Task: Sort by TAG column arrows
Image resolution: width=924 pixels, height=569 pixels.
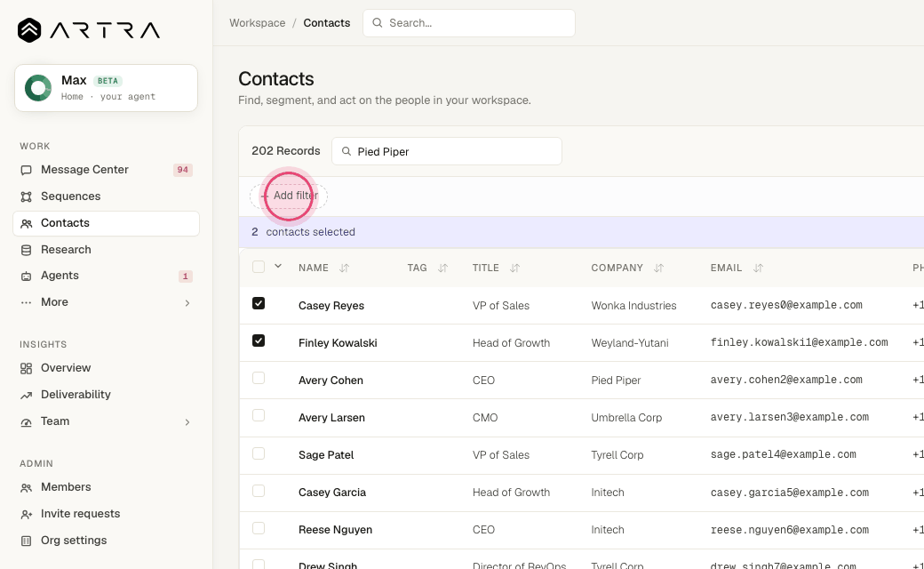Action: pos(442,268)
